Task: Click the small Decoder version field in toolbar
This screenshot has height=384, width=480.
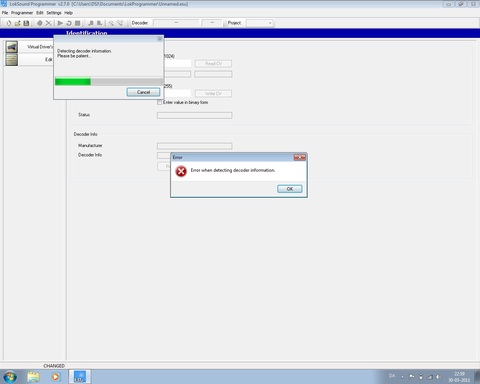Action: pyautogui.click(x=212, y=23)
